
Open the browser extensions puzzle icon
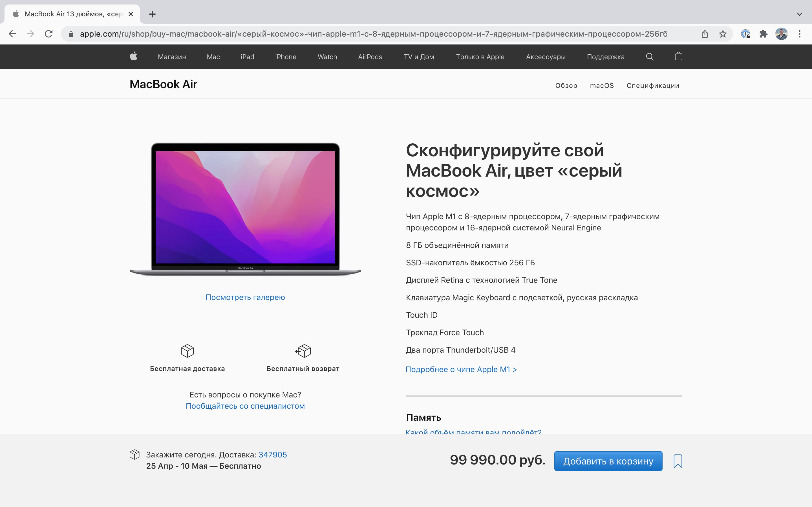click(x=763, y=34)
